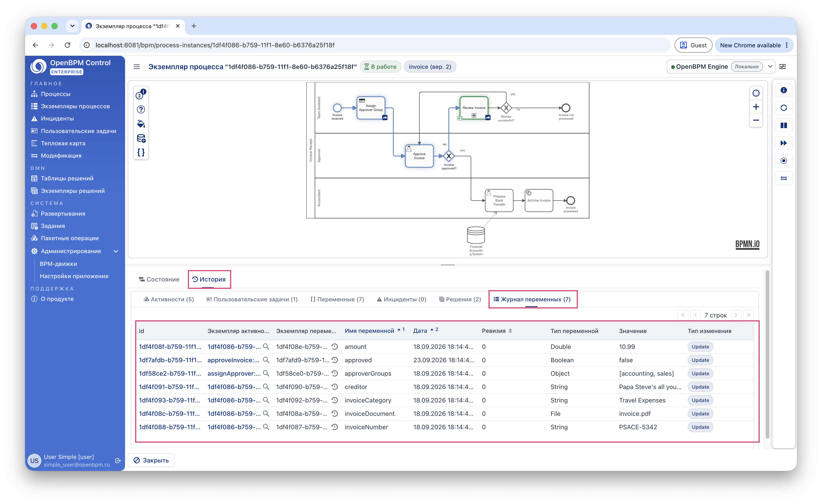This screenshot has width=822, height=504.
Task: Open the Активности (5) tab
Action: [168, 299]
